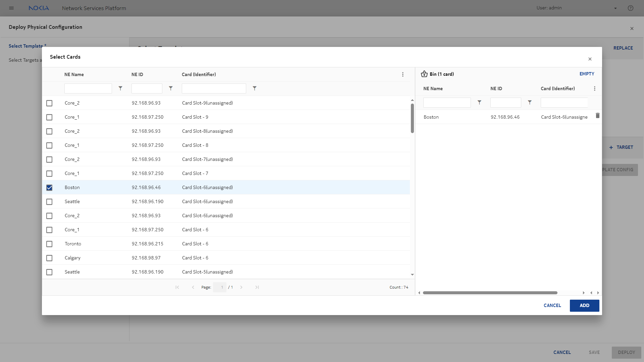Check the Toronto Card Slot - 6 checkbox
Viewport: 644px width, 362px height.
click(x=49, y=244)
